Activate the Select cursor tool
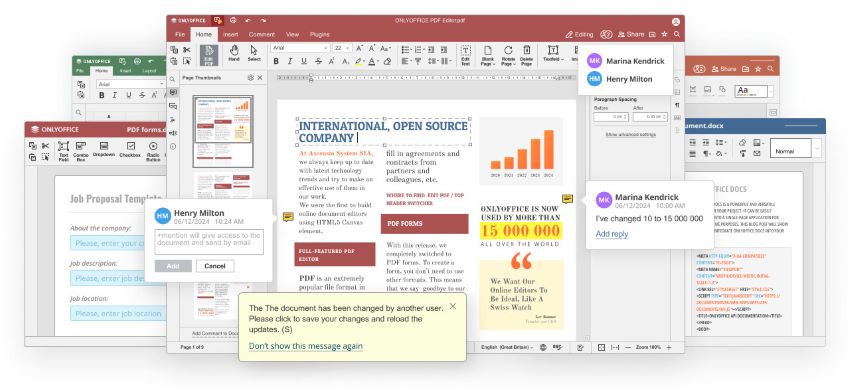Viewport: 850px width, 392px height. (x=254, y=53)
